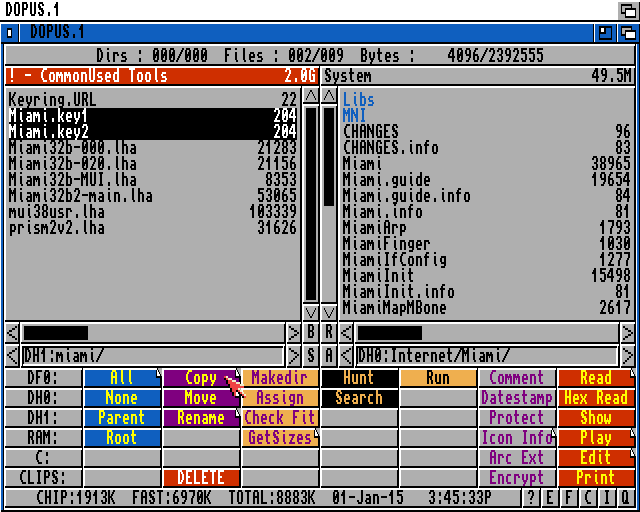This screenshot has height=512, width=640.
Task: Click the Hex Read button
Action: [596, 398]
